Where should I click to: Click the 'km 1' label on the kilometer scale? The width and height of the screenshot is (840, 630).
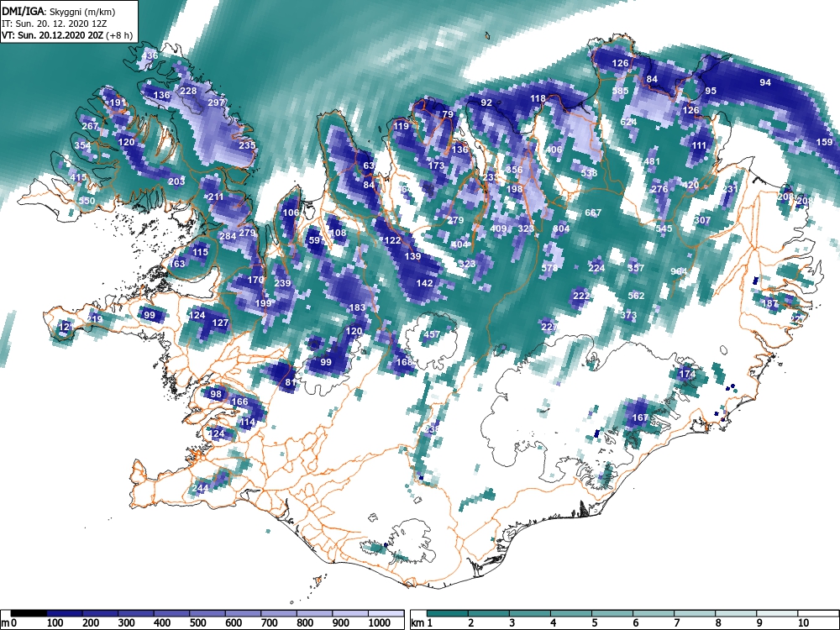click(423, 623)
